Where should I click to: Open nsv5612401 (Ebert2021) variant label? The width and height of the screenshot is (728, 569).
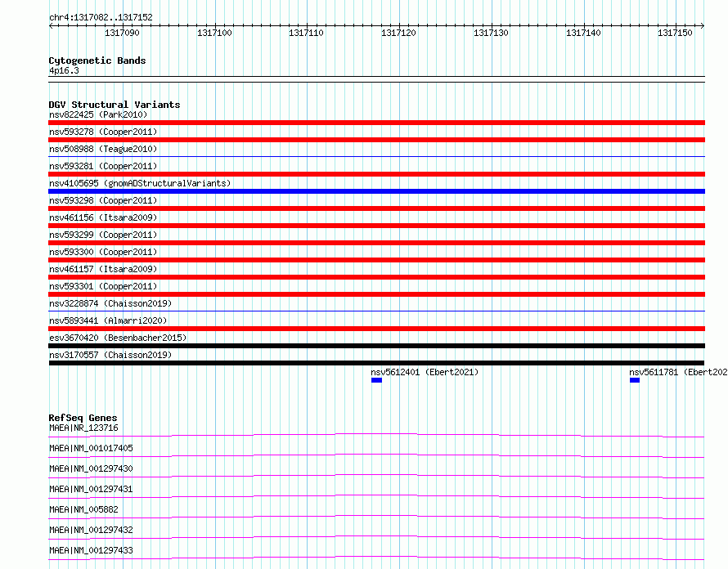(x=425, y=372)
